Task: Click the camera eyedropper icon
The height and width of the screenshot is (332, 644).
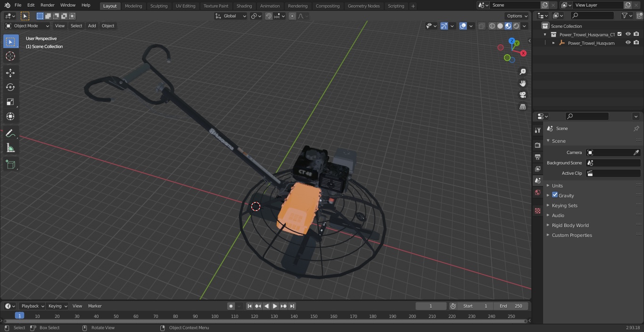Action: click(636, 153)
